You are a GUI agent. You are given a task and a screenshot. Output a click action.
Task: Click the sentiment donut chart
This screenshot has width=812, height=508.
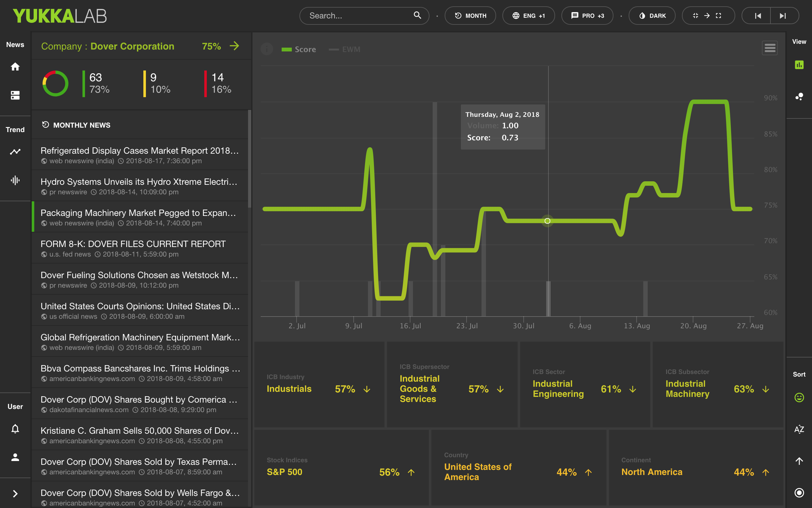pos(56,83)
